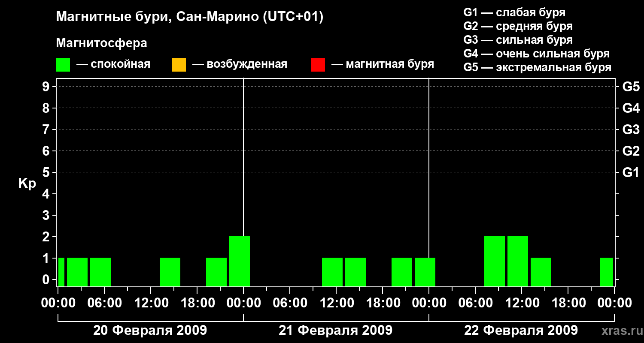Screen dimensions: 644x343
Task: Click the '— спокойная' legend label
Action: (113, 64)
